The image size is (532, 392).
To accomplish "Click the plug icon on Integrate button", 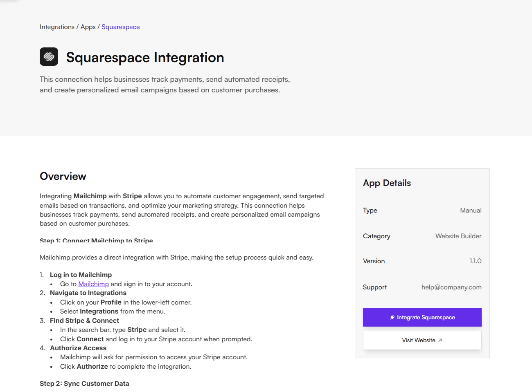I will tap(392, 317).
